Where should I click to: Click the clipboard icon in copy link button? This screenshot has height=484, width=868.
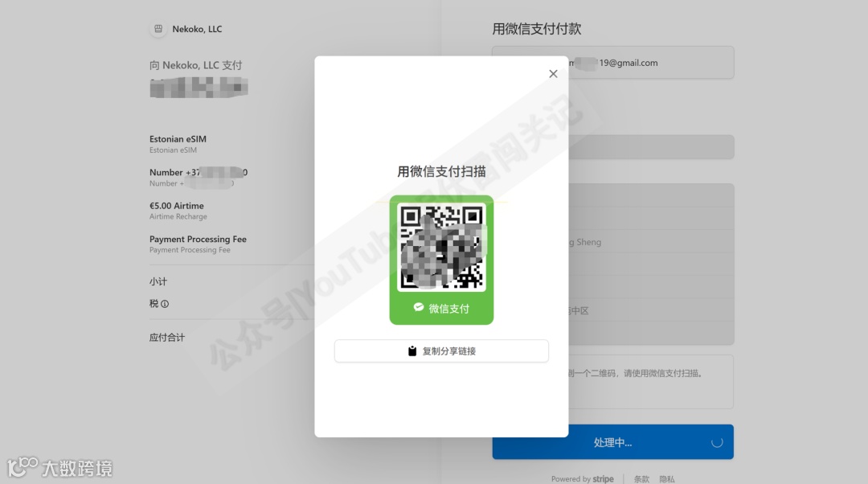(x=411, y=351)
